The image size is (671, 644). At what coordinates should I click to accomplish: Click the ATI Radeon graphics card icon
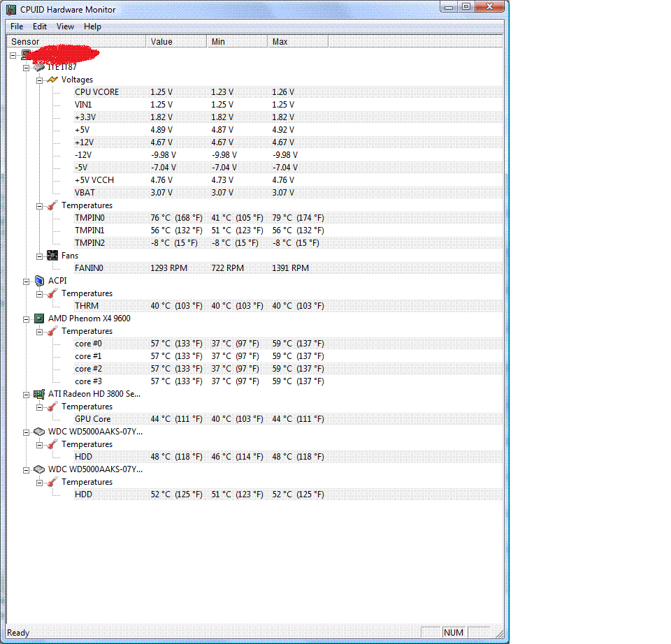(x=39, y=394)
